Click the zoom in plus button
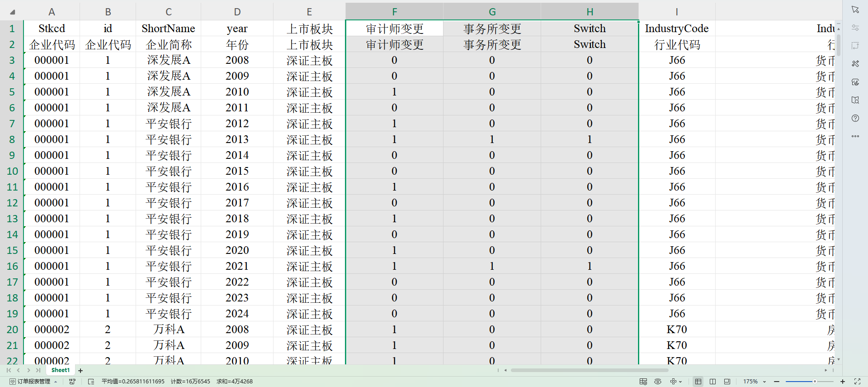Viewport: 868px width, 387px height. click(843, 382)
